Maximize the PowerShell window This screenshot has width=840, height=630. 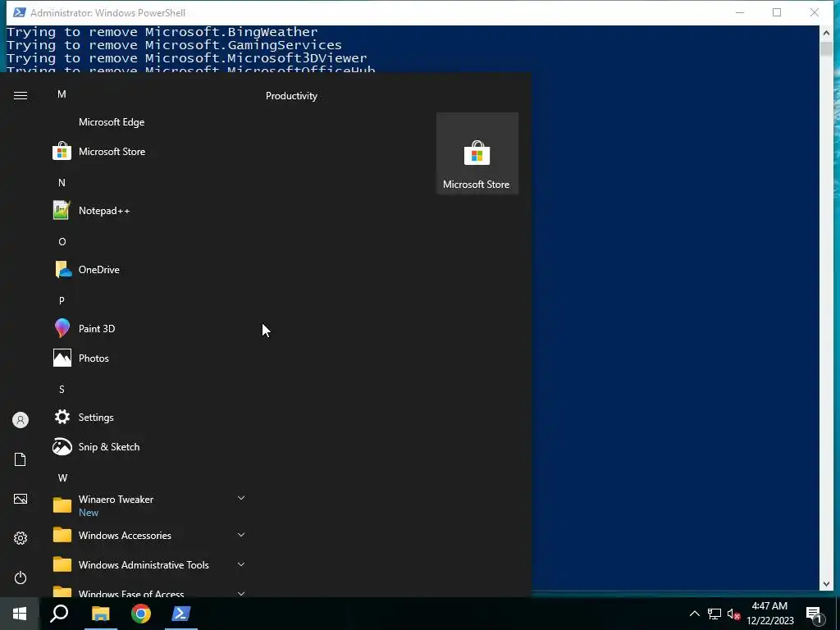(777, 12)
